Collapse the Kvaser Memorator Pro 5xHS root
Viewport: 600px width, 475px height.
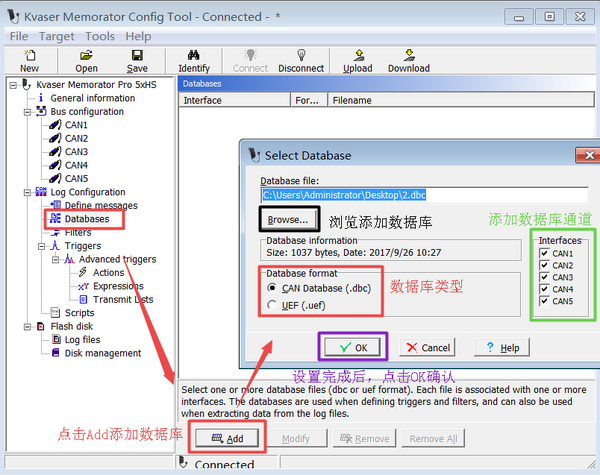tap(13, 85)
